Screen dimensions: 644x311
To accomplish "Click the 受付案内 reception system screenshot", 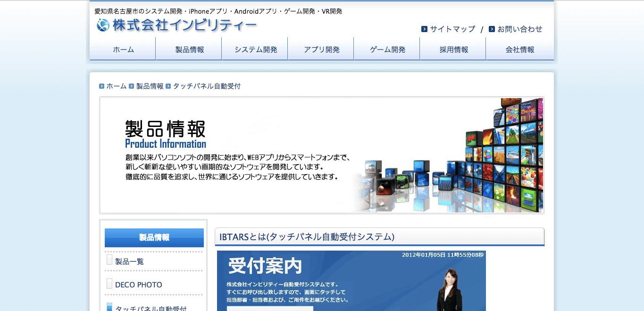I will pos(351,281).
